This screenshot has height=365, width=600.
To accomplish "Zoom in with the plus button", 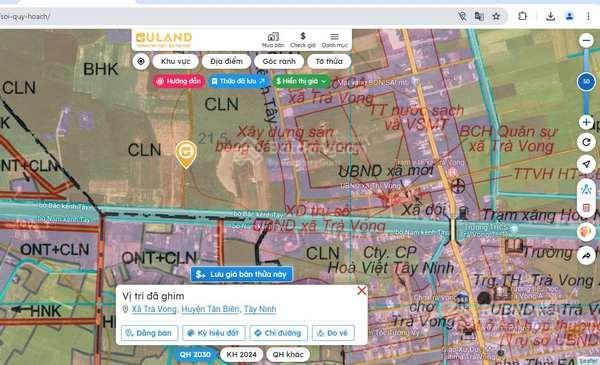I will click(x=586, y=122).
